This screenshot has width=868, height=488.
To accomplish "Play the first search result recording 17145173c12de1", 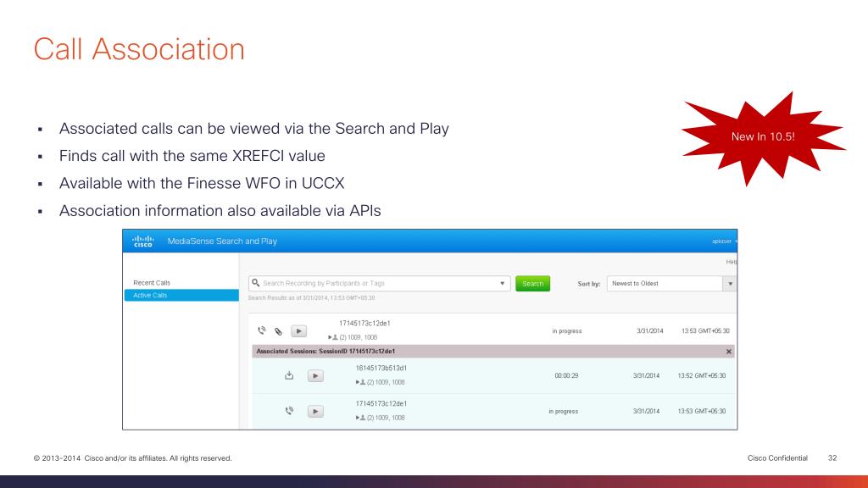I will [x=298, y=331].
